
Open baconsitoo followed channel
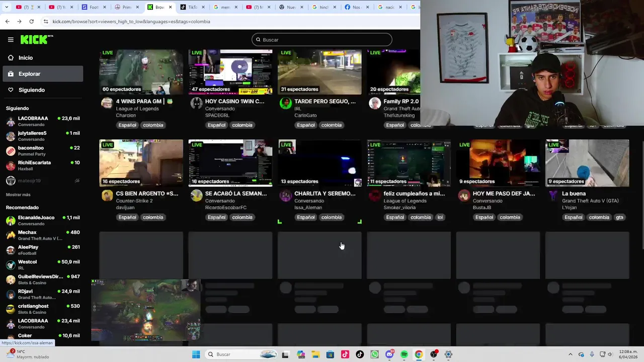43,151
